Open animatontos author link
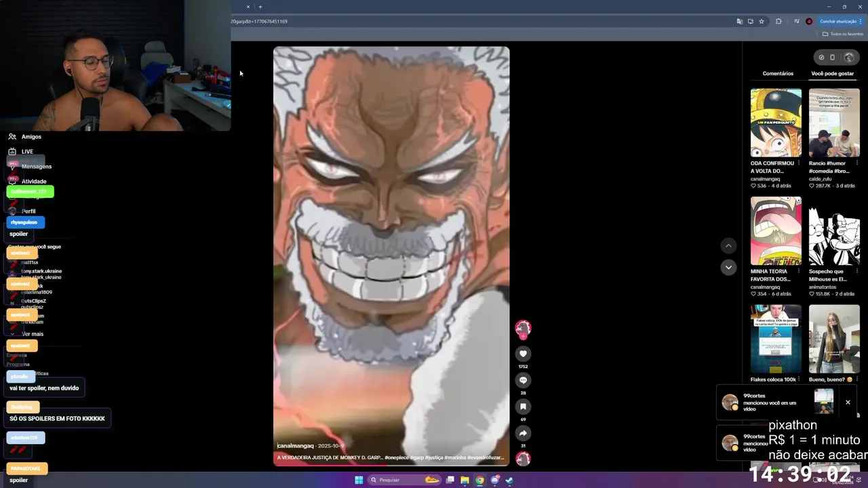The width and height of the screenshot is (868, 488). pyautogui.click(x=823, y=287)
